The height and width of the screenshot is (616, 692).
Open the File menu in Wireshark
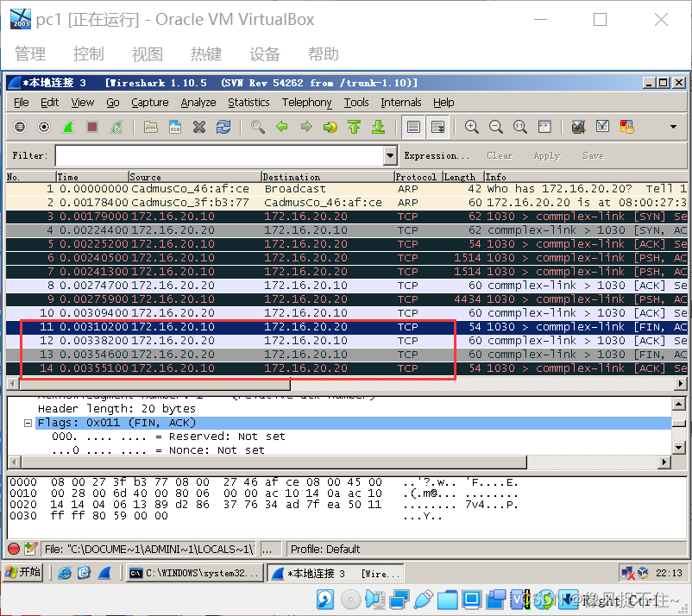[x=22, y=103]
